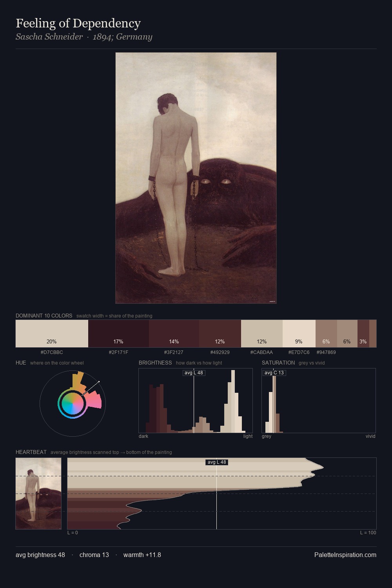Select the #3F2127 hex code text

[174, 352]
